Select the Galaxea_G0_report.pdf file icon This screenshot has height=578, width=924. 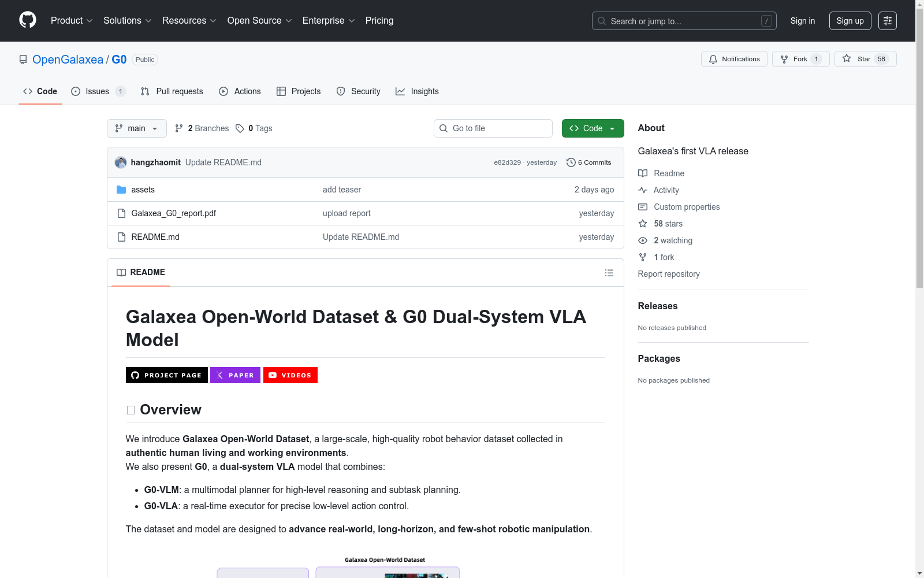(121, 213)
